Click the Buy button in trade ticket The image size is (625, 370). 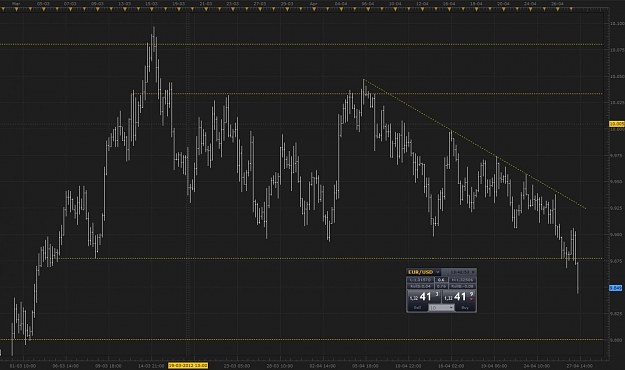click(x=465, y=307)
